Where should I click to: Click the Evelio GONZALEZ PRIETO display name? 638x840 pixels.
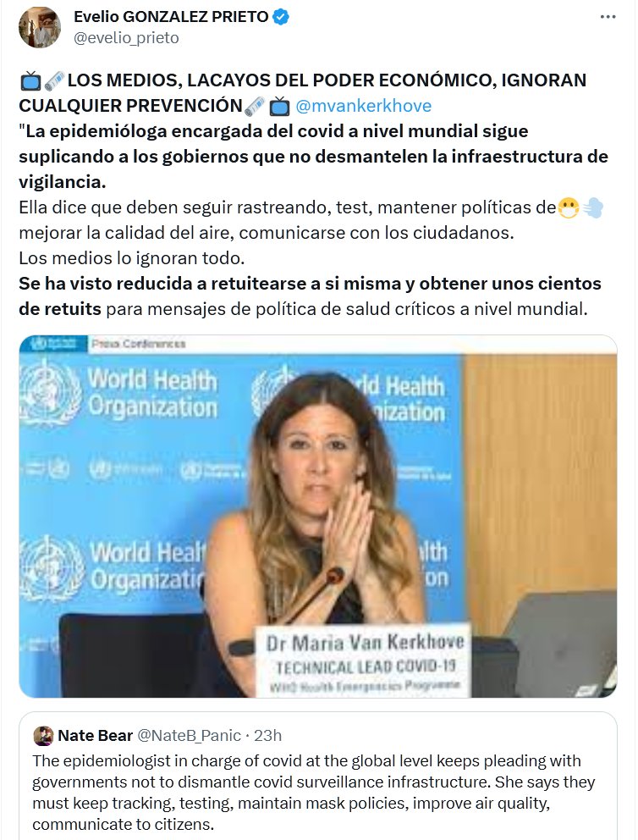pyautogui.click(x=171, y=17)
